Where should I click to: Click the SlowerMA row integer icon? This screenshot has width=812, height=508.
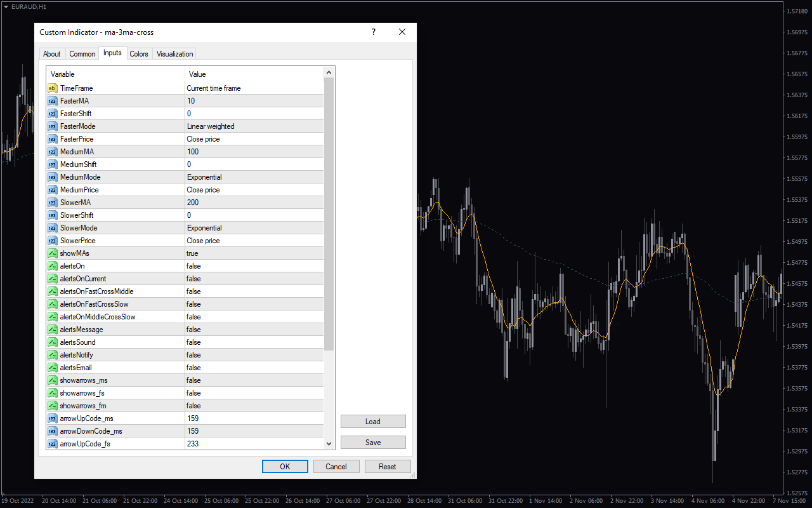[x=53, y=203]
